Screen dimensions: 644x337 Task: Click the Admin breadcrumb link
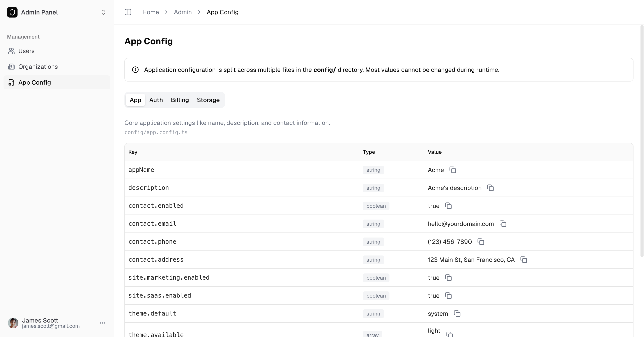(182, 12)
